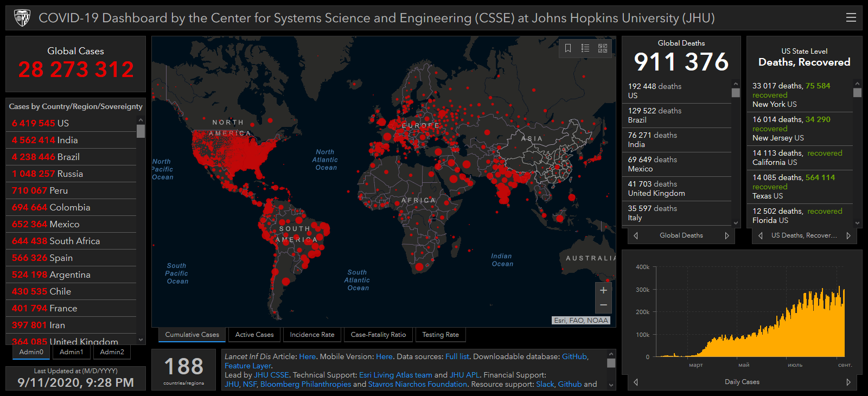The width and height of the screenshot is (868, 396).
Task: Show the map legend list icon
Action: click(585, 48)
